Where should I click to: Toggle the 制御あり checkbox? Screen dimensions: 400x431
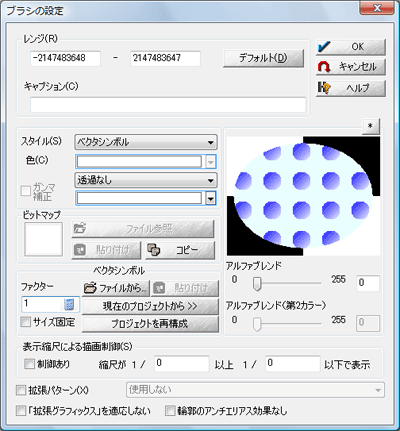[x=29, y=364]
